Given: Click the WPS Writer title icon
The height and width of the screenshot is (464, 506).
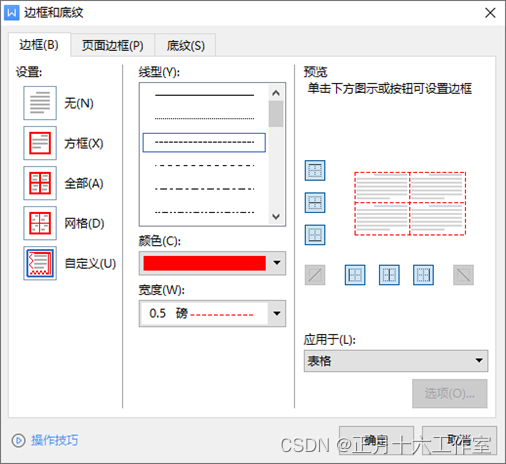Looking at the screenshot, I should click(11, 13).
